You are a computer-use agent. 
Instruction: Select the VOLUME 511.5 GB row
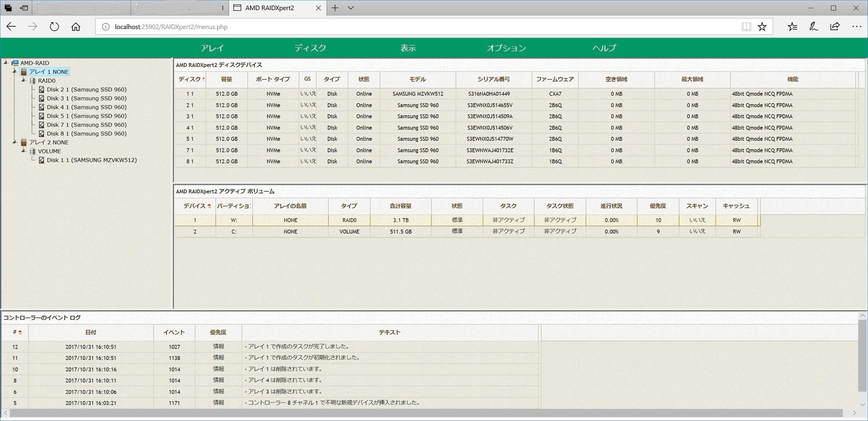point(467,232)
